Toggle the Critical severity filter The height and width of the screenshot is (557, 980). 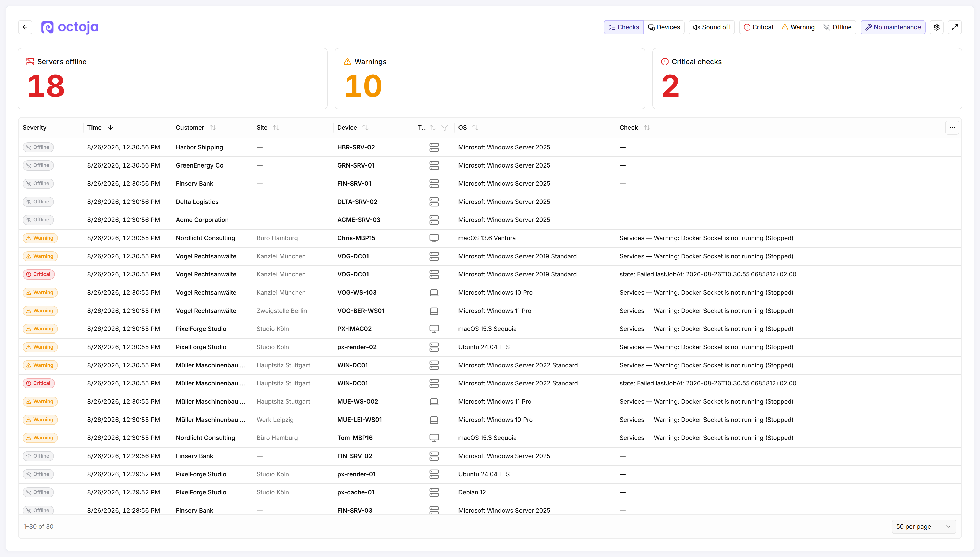(x=758, y=27)
